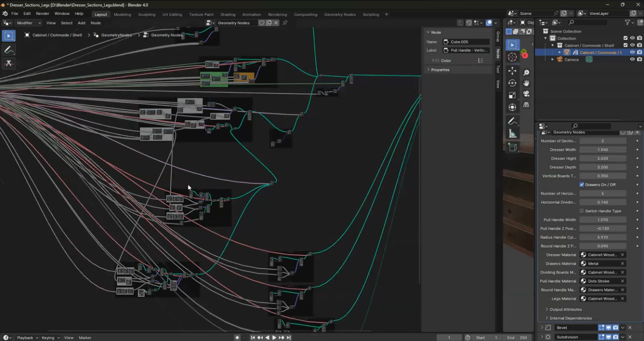Click the viewport zoom magnifier icon
Image resolution: width=644 pixels, height=341 pixels.
coord(526,73)
